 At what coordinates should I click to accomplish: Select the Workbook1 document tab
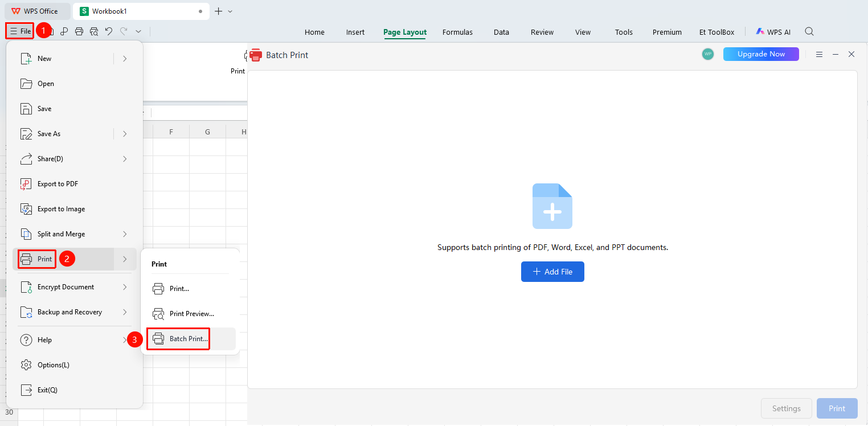[142, 11]
